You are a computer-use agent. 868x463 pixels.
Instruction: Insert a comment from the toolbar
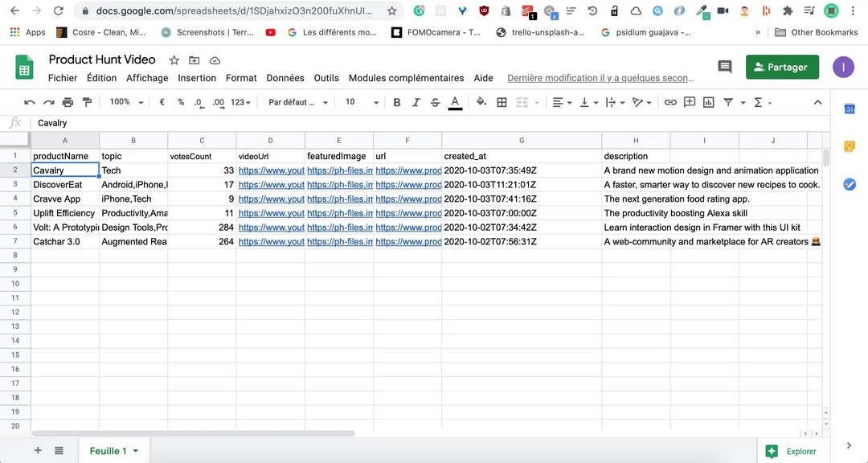(690, 102)
